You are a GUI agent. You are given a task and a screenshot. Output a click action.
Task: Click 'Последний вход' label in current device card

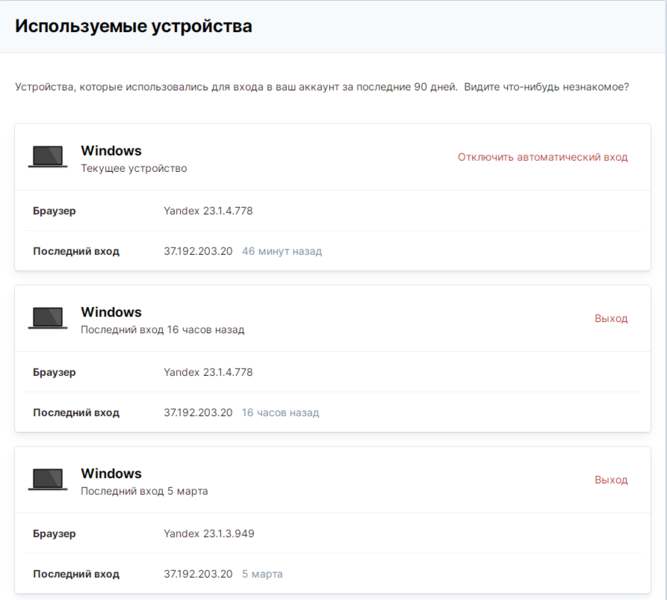pos(76,251)
